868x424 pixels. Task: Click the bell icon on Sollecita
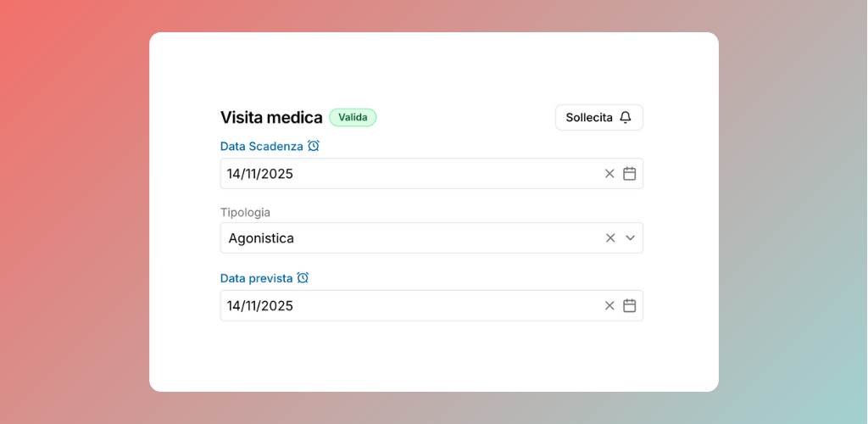[626, 118]
